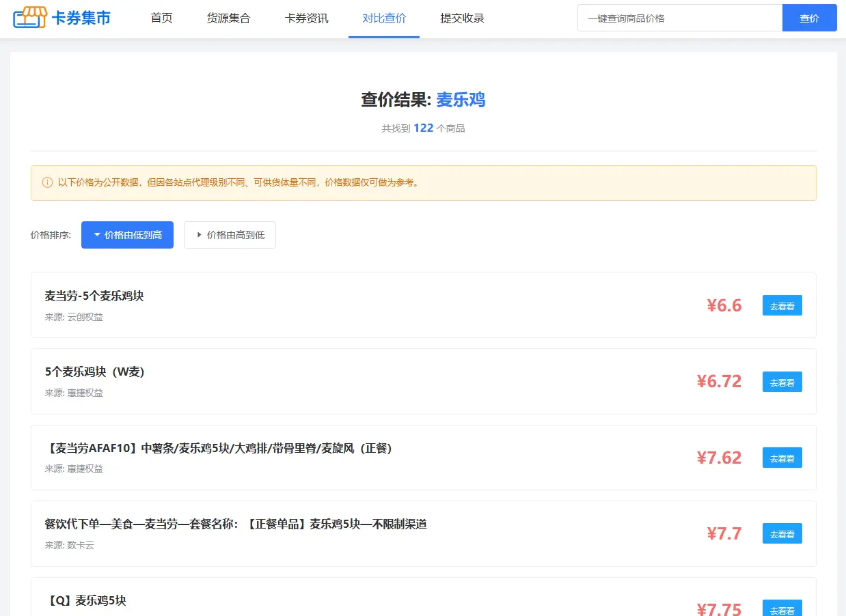The image size is (846, 616).
Task: Click 去看看 next to the ¥6.72 item
Action: coord(782,382)
